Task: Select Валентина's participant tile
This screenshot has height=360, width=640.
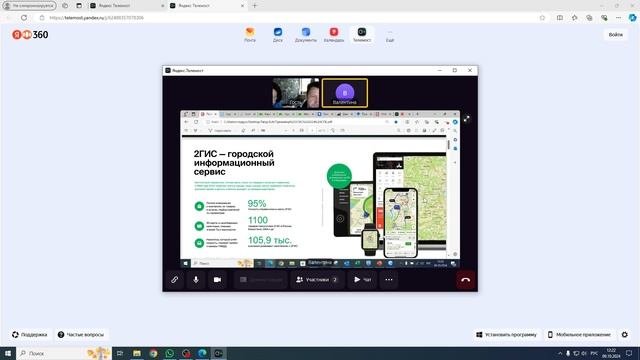Action: coord(345,93)
